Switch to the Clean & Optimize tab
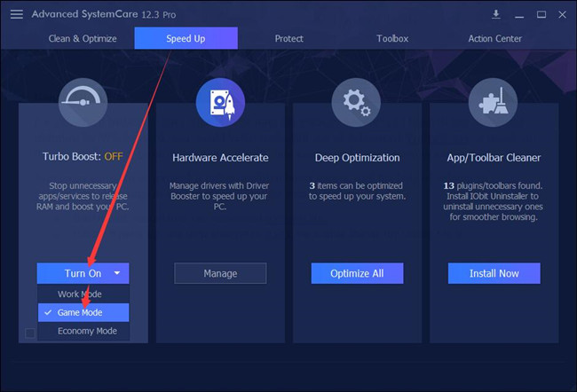 (x=83, y=39)
